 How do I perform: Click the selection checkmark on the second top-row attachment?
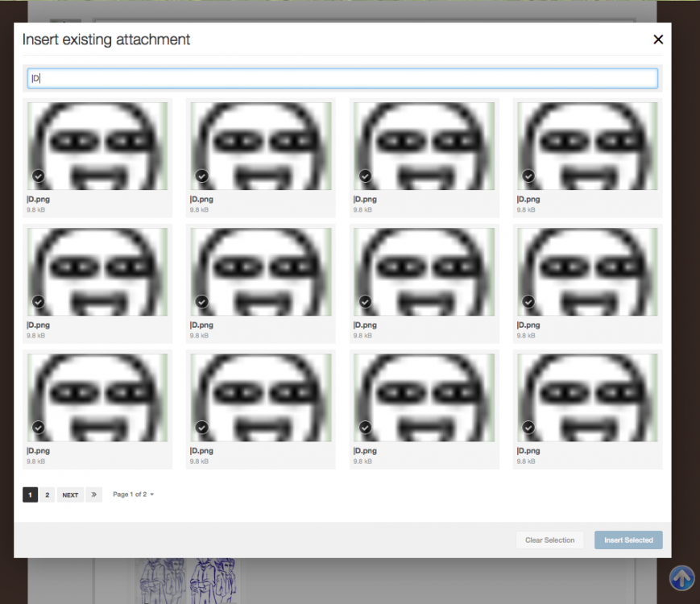pyautogui.click(x=201, y=176)
